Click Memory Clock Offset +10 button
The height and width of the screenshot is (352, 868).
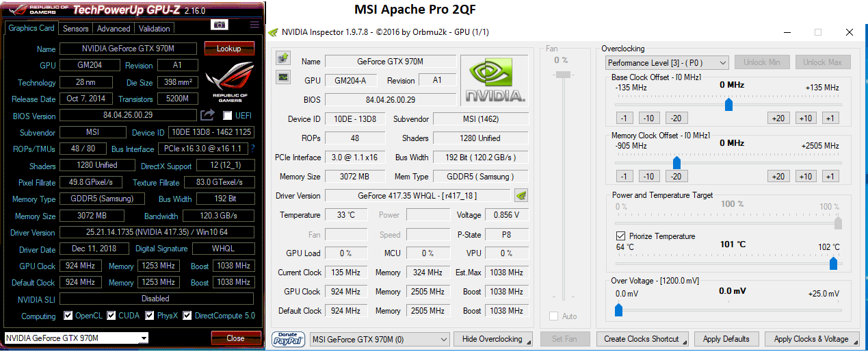(x=805, y=176)
